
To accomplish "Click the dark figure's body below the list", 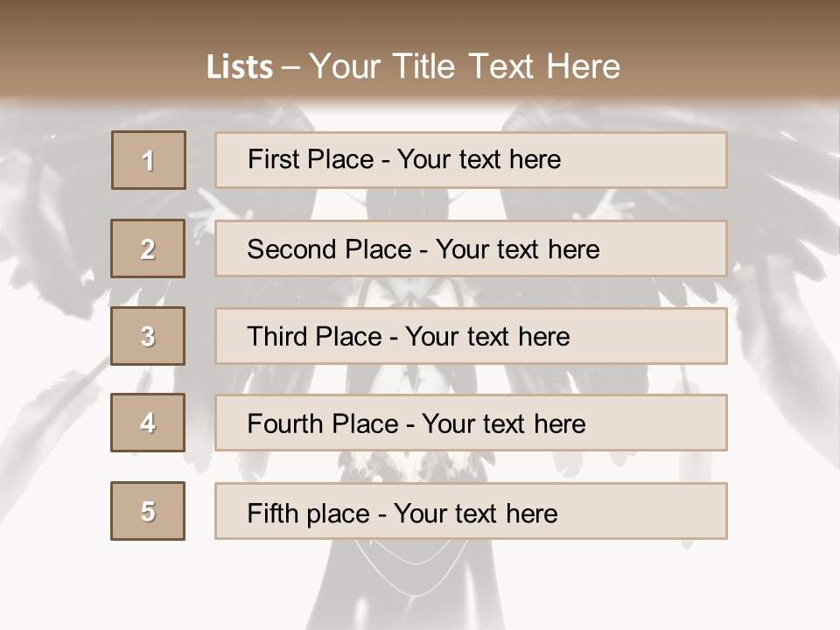I will (x=409, y=584).
